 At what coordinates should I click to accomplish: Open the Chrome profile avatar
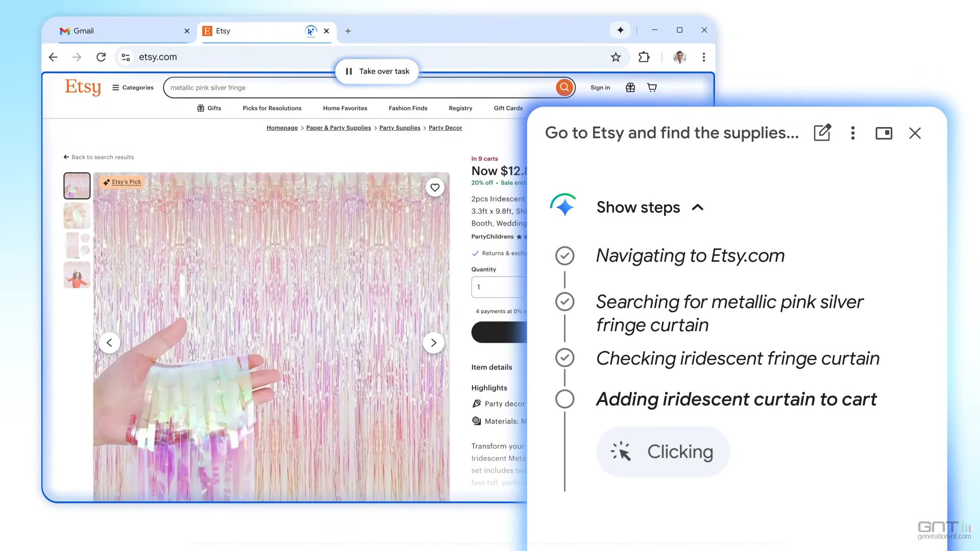679,57
